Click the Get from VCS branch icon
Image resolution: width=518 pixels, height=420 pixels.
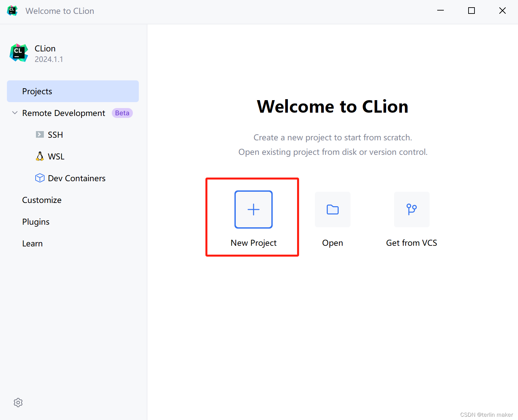pos(412,210)
